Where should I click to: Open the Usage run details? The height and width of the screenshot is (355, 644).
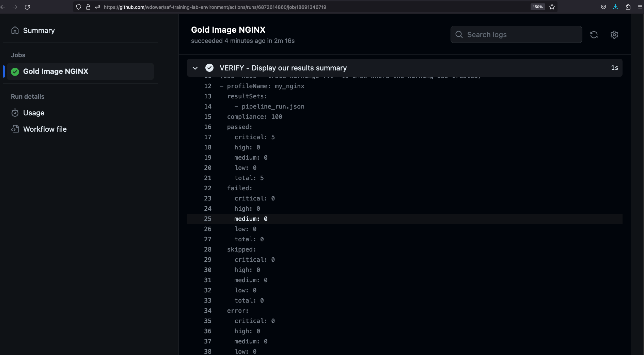34,113
